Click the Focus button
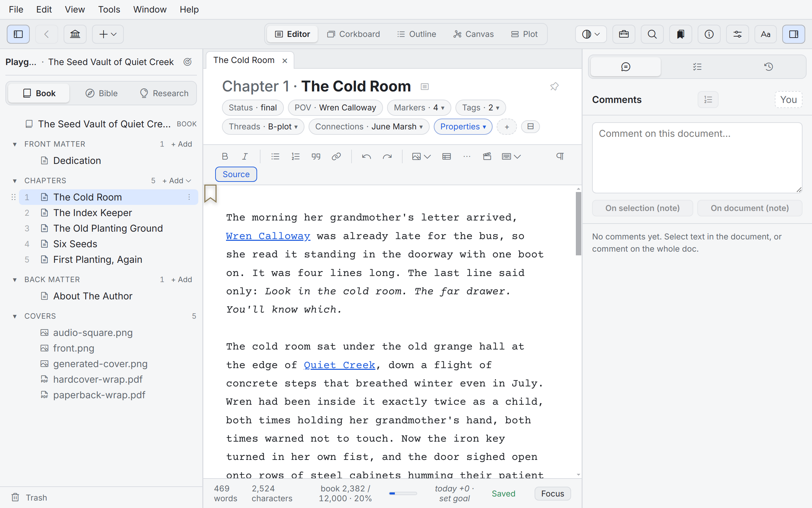Viewport: 812px width, 508px height. pos(552,493)
